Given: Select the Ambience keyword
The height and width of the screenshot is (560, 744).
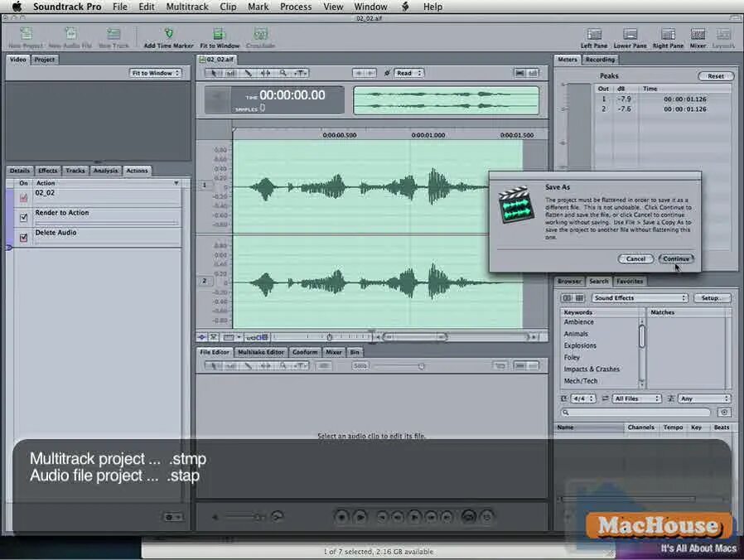Looking at the screenshot, I should coord(579,322).
